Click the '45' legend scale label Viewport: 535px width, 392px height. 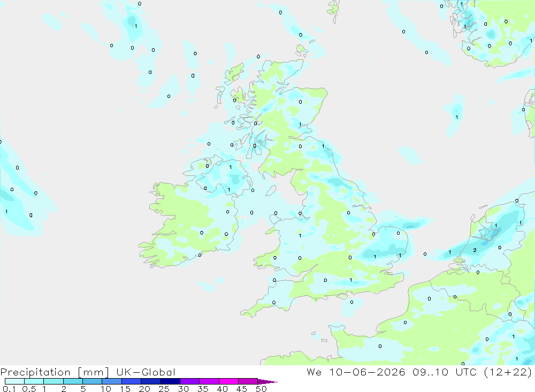pos(242,389)
